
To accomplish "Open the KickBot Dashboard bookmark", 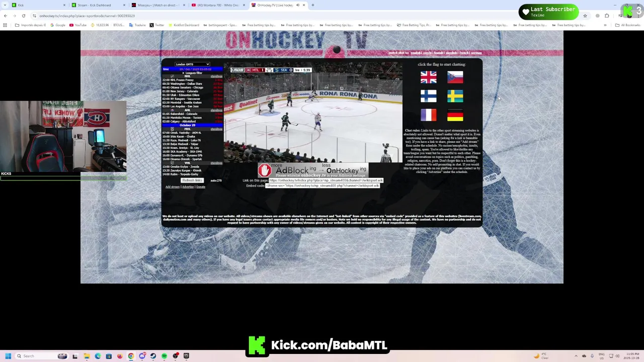I will click(x=185, y=25).
